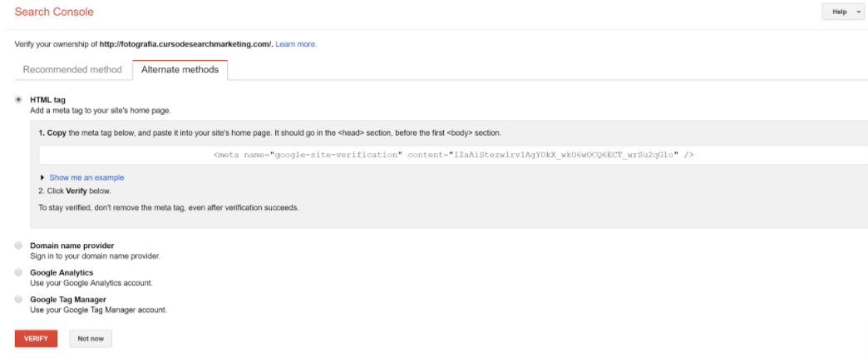Click 'Use your Google Analytics account' text
This screenshot has height=358, width=868.
[x=91, y=283]
